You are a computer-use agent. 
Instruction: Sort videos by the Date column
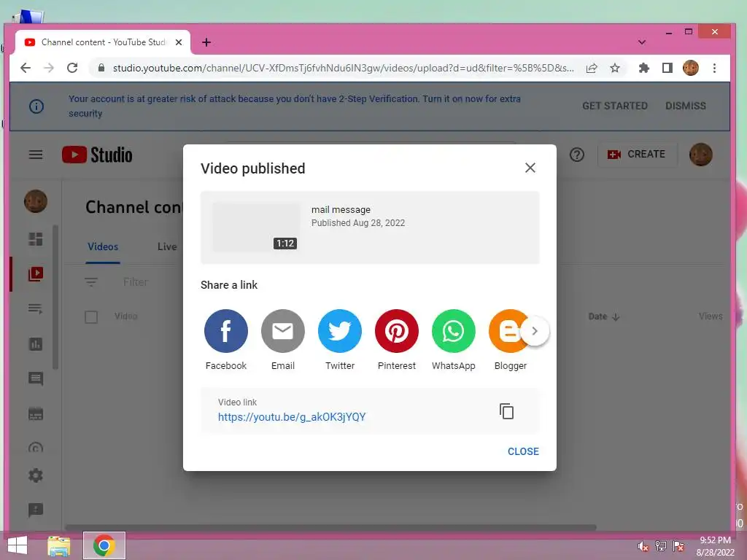click(x=603, y=316)
